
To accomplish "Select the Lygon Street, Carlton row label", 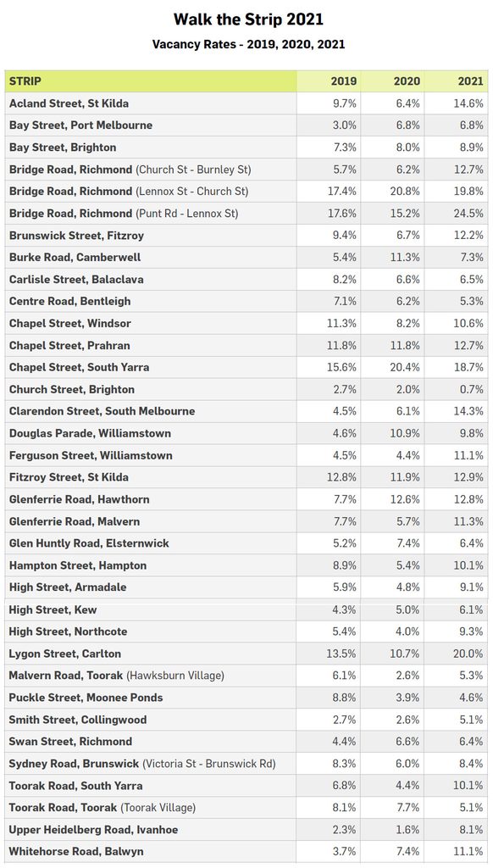I will (64, 654).
